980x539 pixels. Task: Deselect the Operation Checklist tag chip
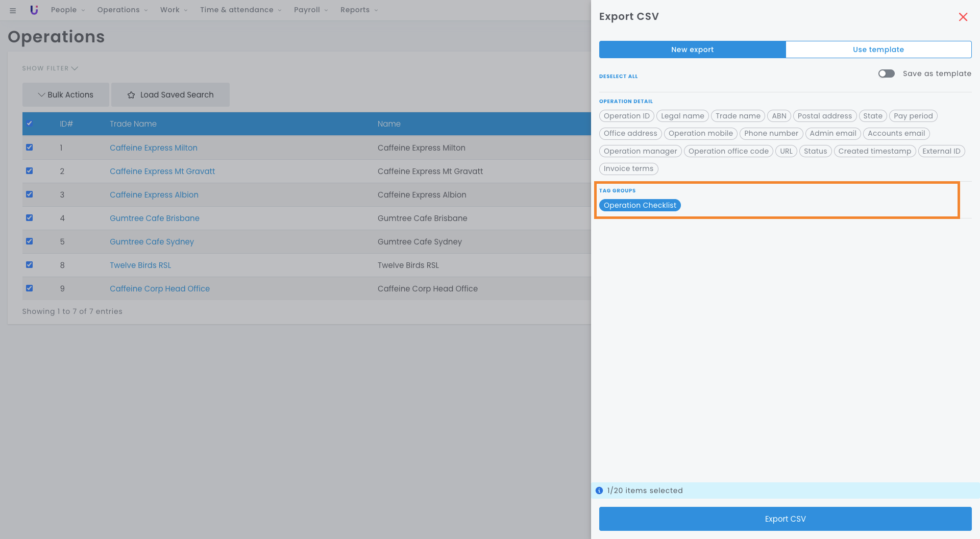(640, 205)
